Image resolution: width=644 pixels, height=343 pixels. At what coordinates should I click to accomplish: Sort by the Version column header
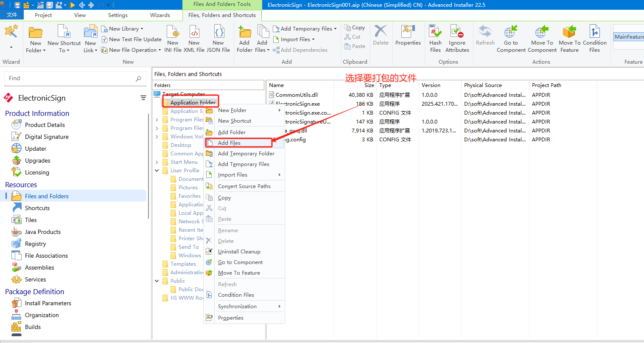(440, 85)
